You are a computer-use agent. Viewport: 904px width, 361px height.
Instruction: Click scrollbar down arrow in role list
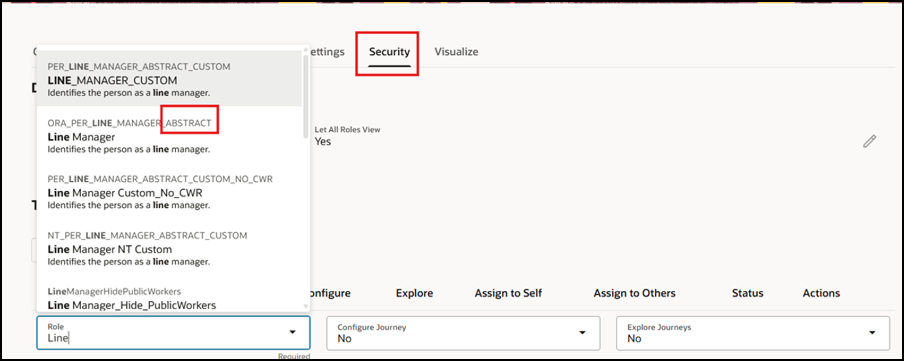tap(306, 307)
